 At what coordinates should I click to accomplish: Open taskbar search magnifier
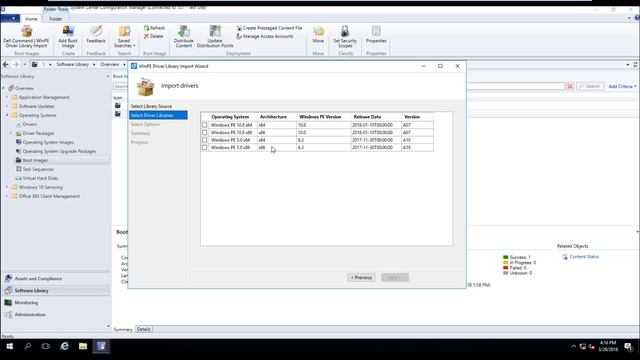click(27, 347)
